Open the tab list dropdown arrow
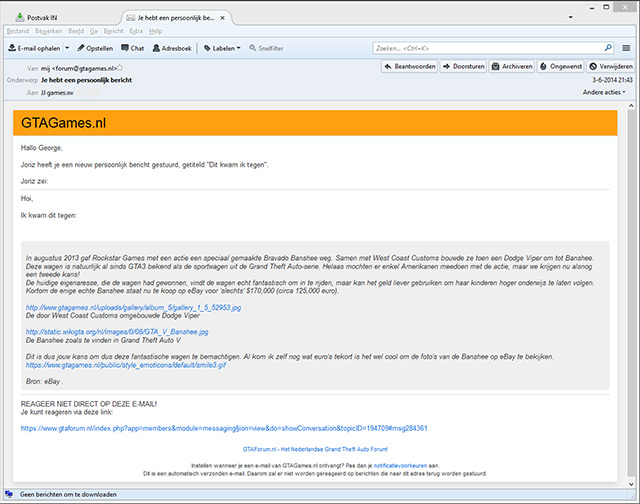640x504 pixels. click(571, 17)
